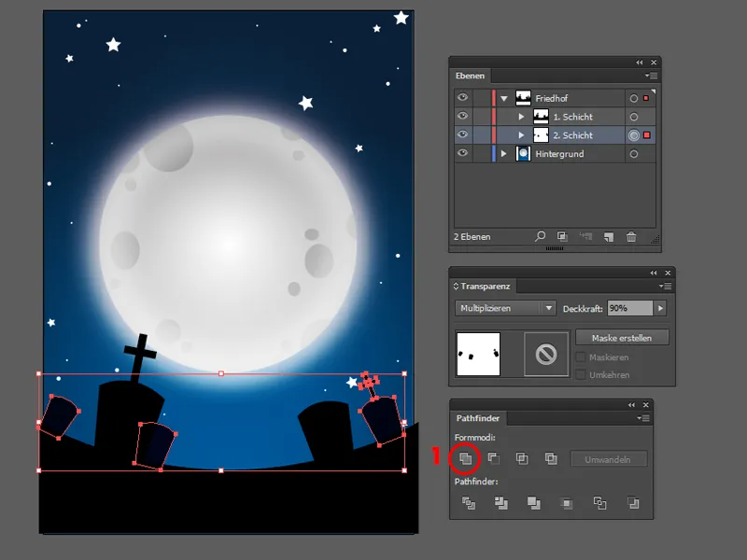The image size is (747, 560).
Task: Click the Minus Back pathfinder icon
Action: (x=633, y=503)
